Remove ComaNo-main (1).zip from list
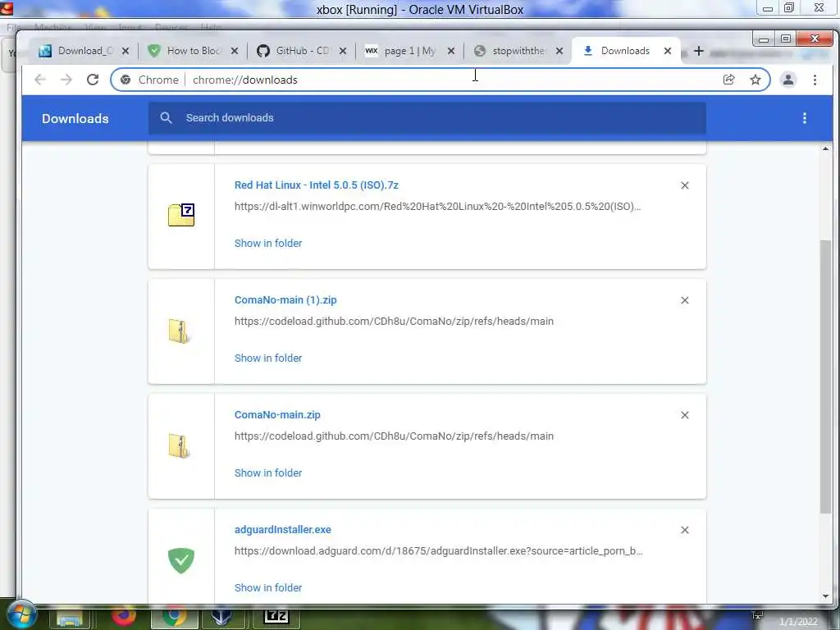This screenshot has height=630, width=840. [x=685, y=300]
